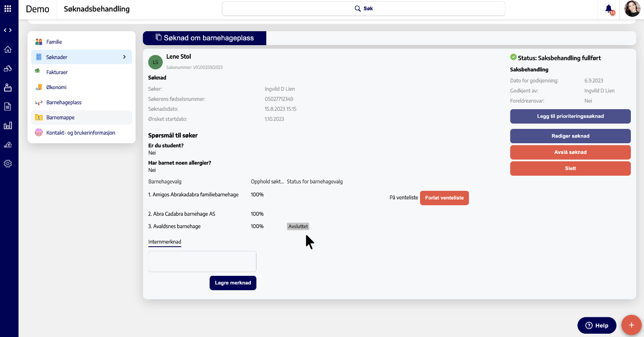Click the green status checkmark icon

point(513,57)
